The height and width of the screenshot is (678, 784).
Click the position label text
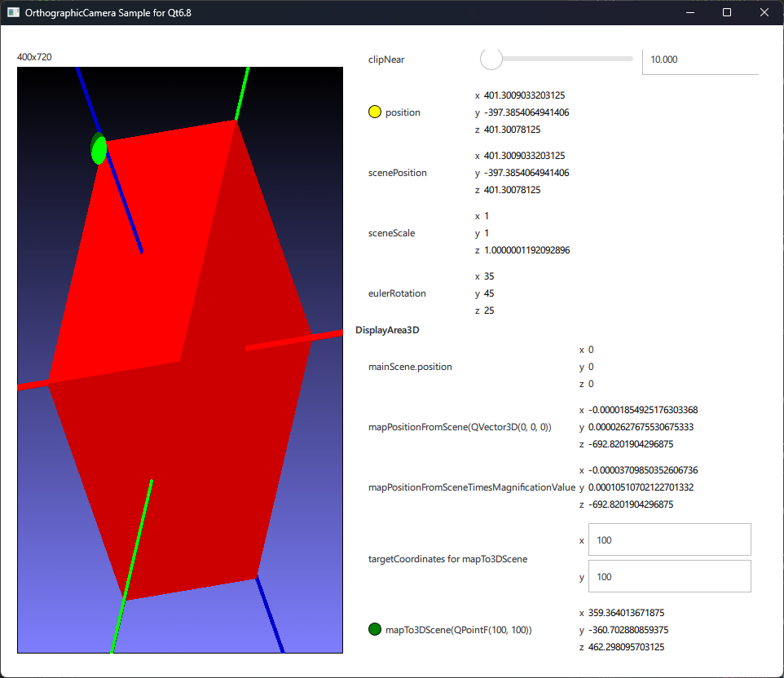(x=403, y=112)
